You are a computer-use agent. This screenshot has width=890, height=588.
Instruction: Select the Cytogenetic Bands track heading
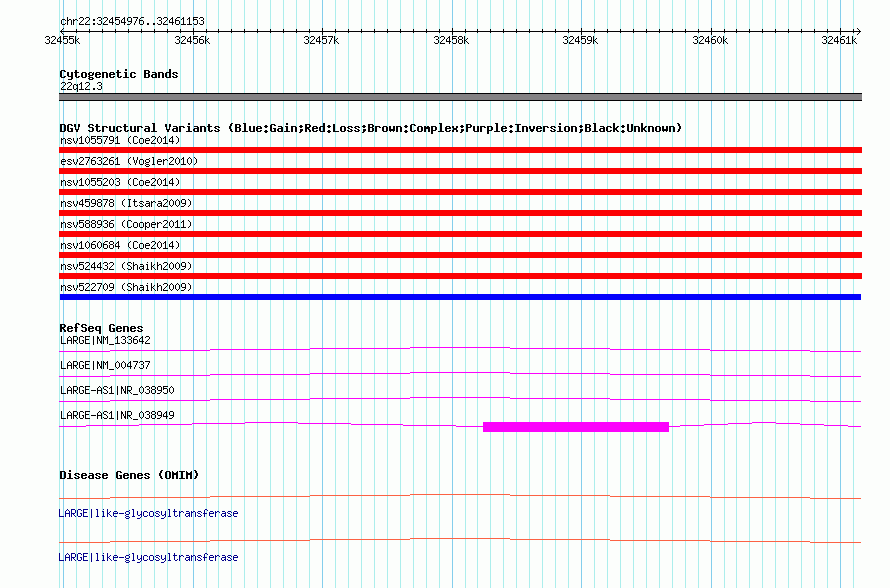pyautogui.click(x=119, y=74)
